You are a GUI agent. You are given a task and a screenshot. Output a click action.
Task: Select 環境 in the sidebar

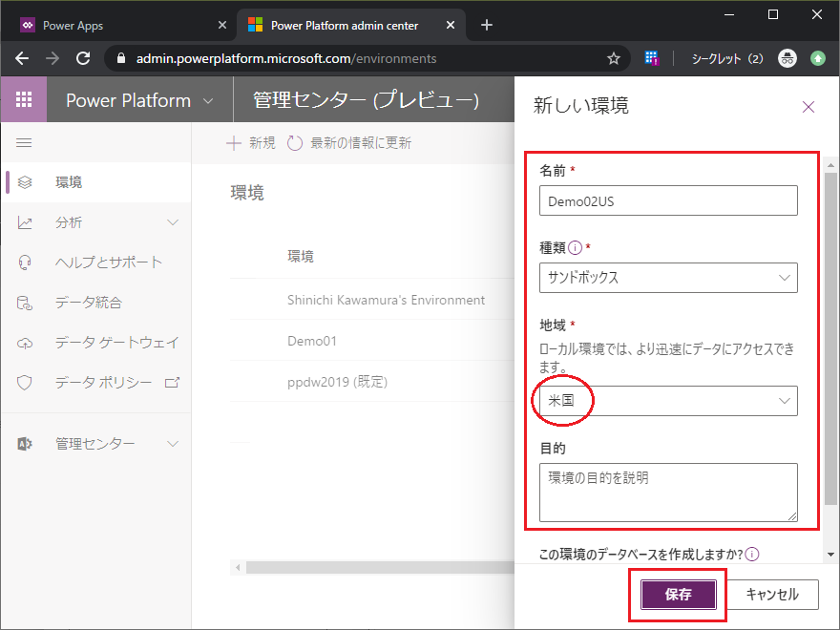click(95, 182)
